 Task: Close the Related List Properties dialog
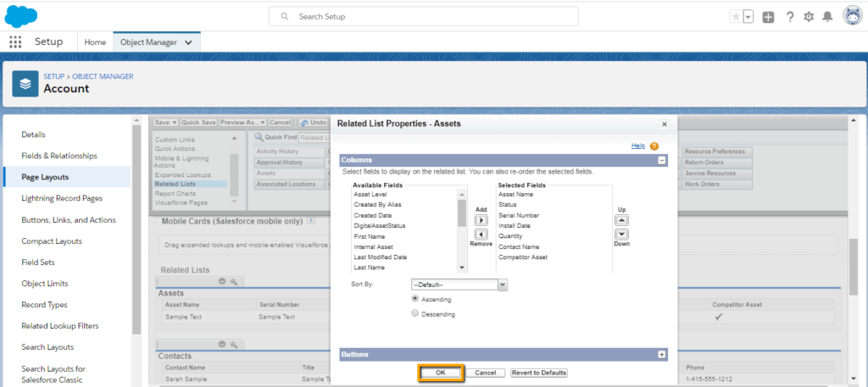pyautogui.click(x=665, y=124)
